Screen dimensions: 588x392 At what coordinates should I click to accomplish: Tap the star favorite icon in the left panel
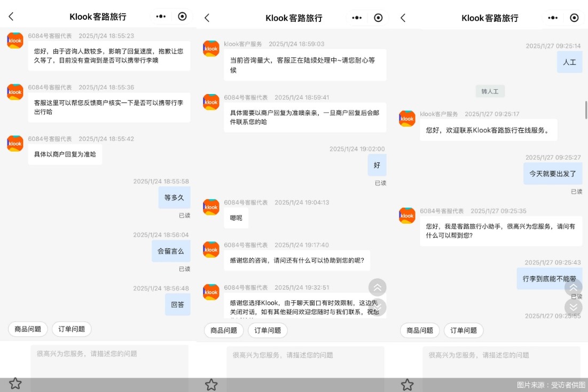(15, 383)
